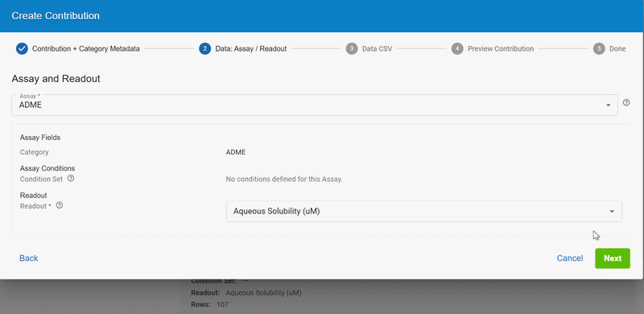This screenshot has height=314, width=644.
Task: Click the Assay Conditions label
Action: [x=47, y=168]
